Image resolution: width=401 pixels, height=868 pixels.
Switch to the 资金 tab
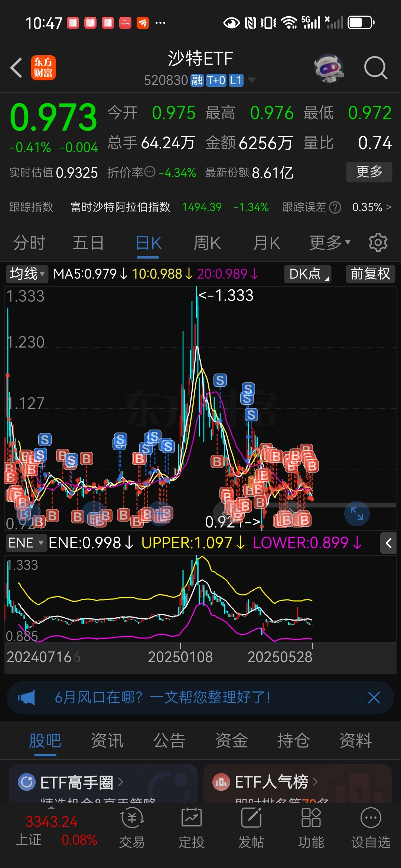point(231,741)
